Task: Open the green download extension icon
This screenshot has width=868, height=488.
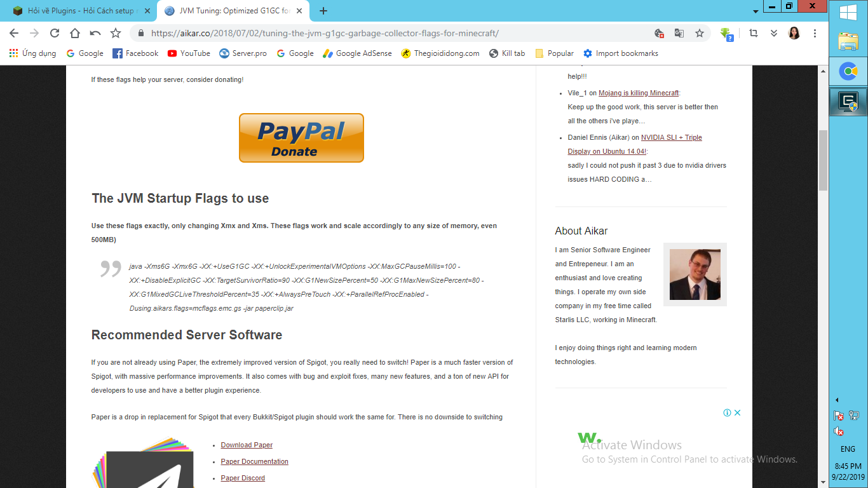Action: point(727,34)
